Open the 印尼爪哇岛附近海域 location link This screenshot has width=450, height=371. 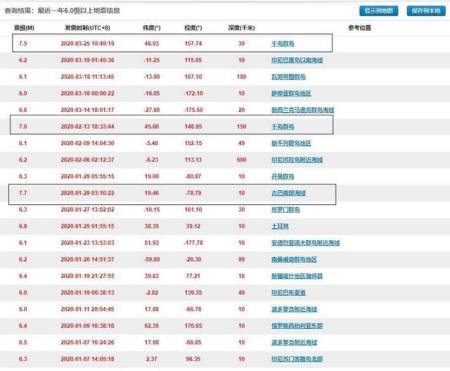297,160
